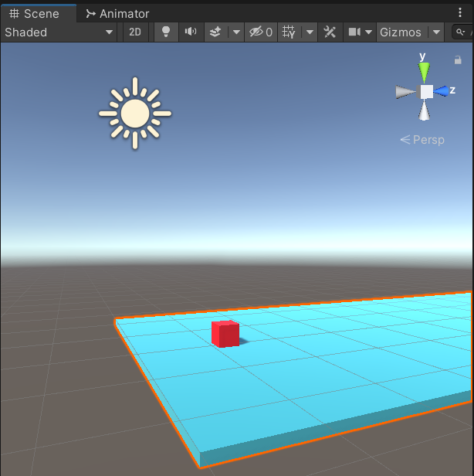The image size is (474, 476).
Task: Open the Animator tab
Action: pos(117,14)
